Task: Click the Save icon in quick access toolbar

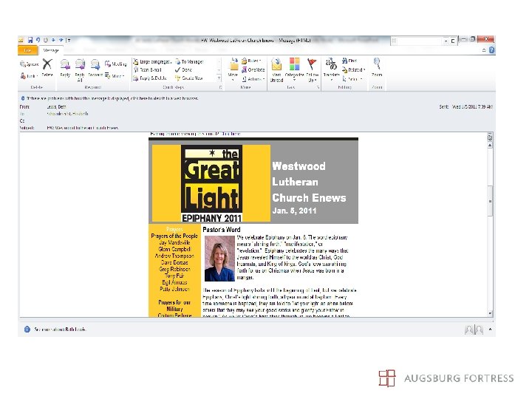Action: pos(30,40)
